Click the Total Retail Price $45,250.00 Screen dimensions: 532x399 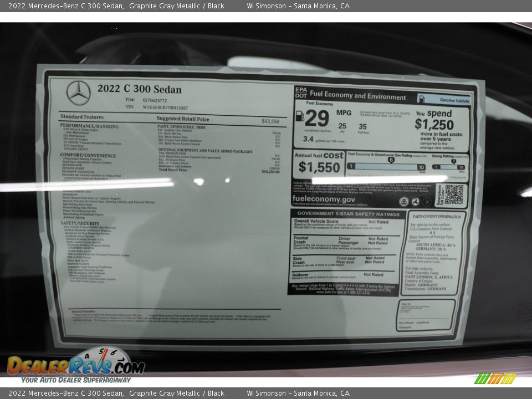click(x=270, y=172)
